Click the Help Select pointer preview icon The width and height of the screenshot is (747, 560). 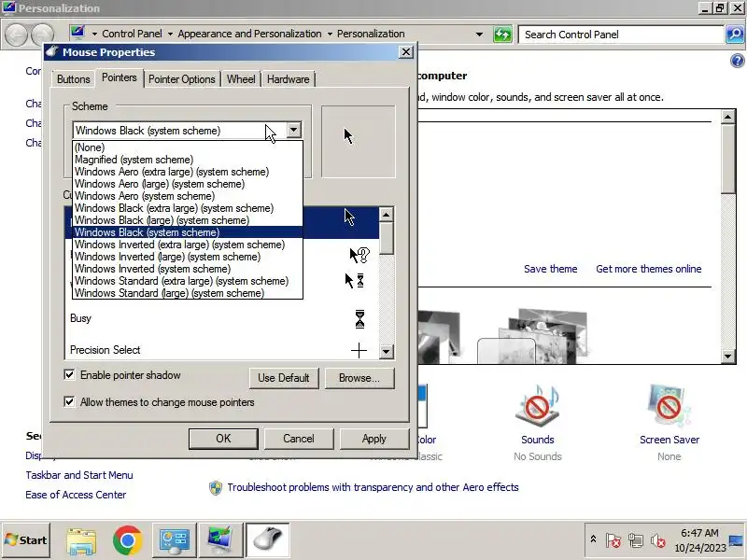359,255
